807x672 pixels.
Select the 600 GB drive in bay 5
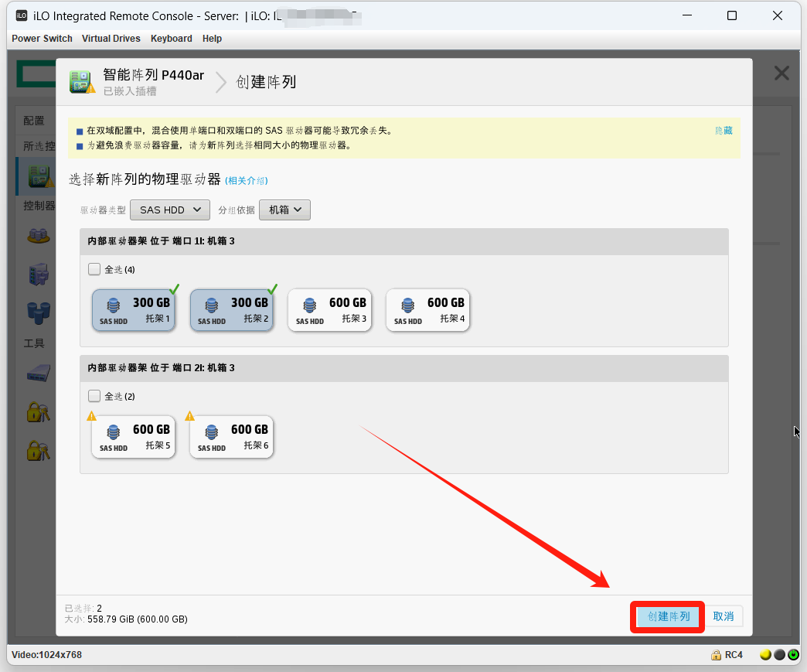click(x=134, y=437)
